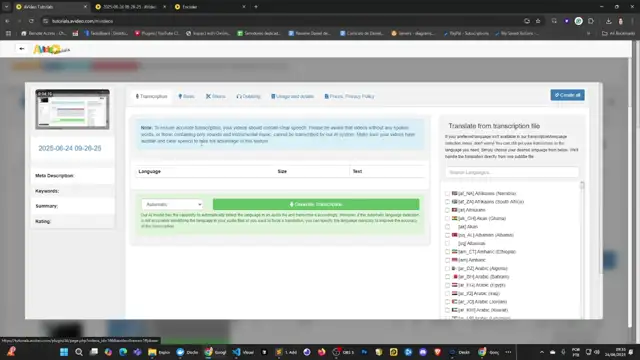The width and height of the screenshot is (640, 360).
Task: Open the Brave browser taskbar icon
Action: pyautogui.click(x=438, y=352)
